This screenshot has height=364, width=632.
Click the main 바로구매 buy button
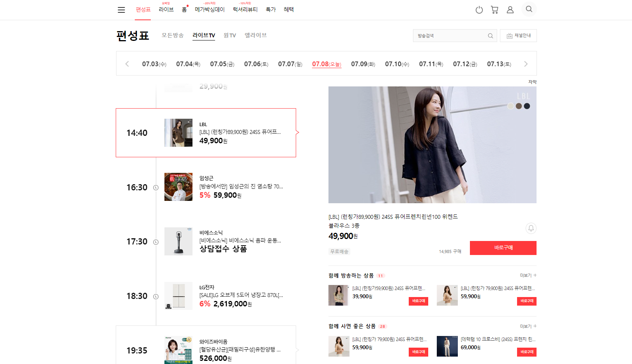click(503, 248)
